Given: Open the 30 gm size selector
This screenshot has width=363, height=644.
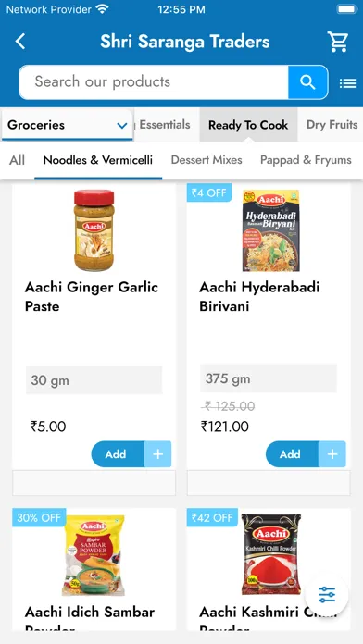Looking at the screenshot, I should [94, 380].
